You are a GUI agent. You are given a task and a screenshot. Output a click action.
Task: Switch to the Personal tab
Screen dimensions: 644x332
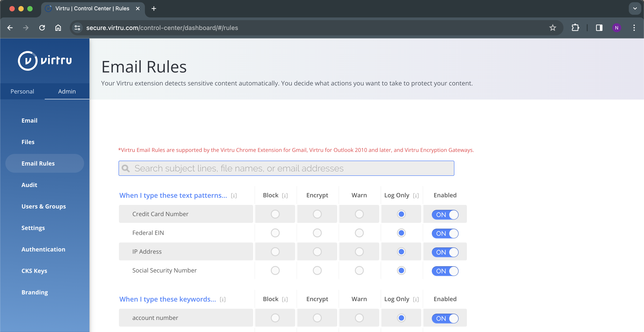pyautogui.click(x=22, y=91)
